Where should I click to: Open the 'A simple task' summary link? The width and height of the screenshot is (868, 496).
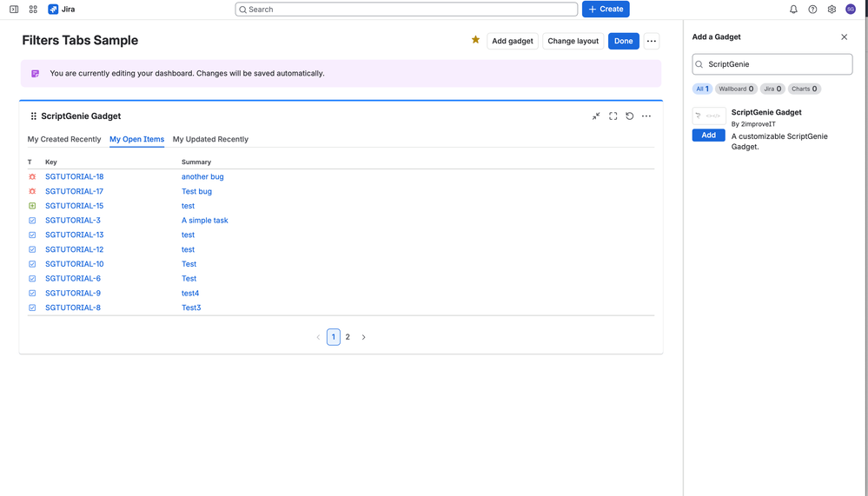(x=205, y=221)
